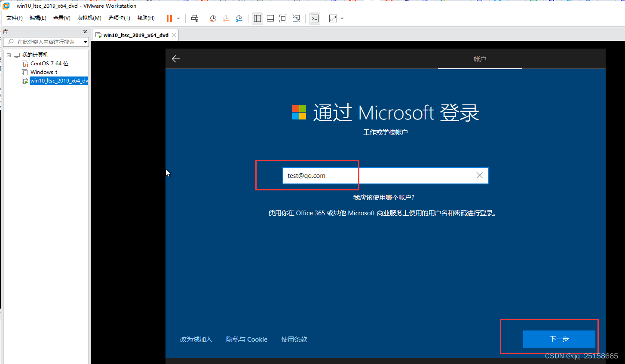Click the back arrow in Windows setup
This screenshot has width=625, height=364.
click(176, 59)
